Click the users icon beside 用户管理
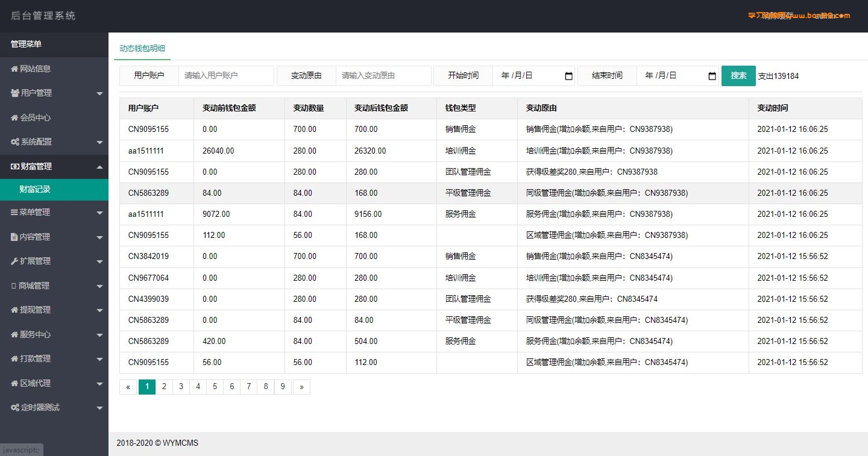Image resolution: width=868 pixels, height=456 pixels. click(15, 93)
